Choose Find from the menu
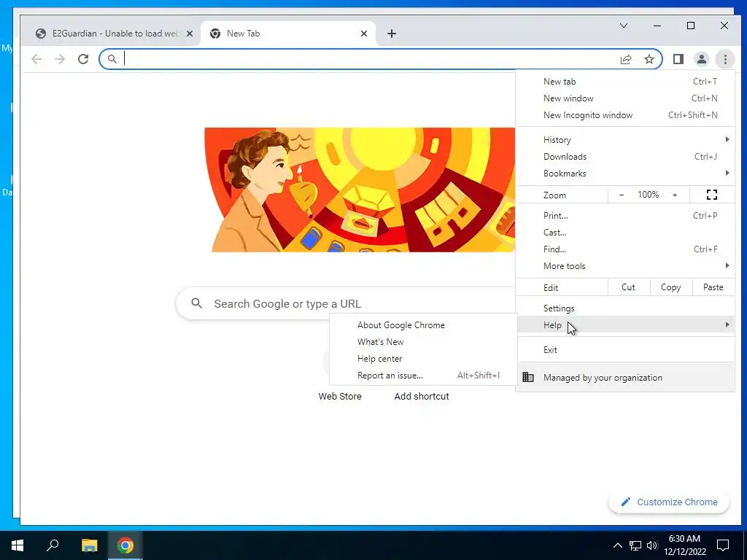The width and height of the screenshot is (747, 560). pyautogui.click(x=625, y=249)
